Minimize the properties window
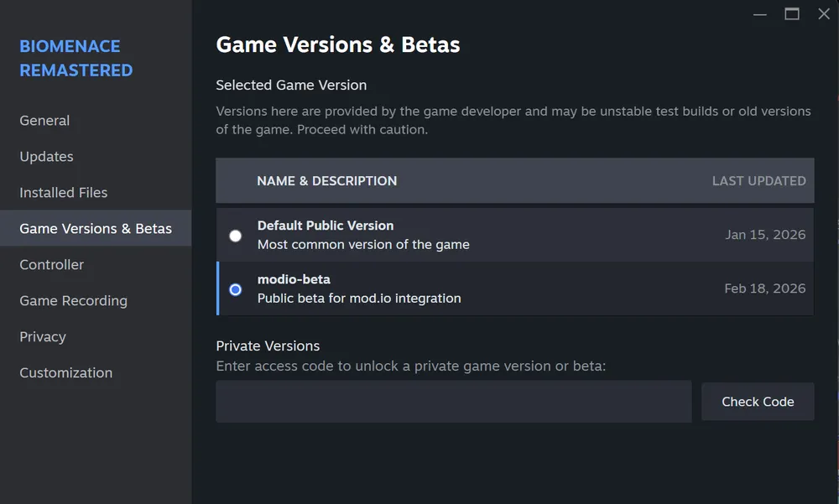The height and width of the screenshot is (504, 839). 760,14
